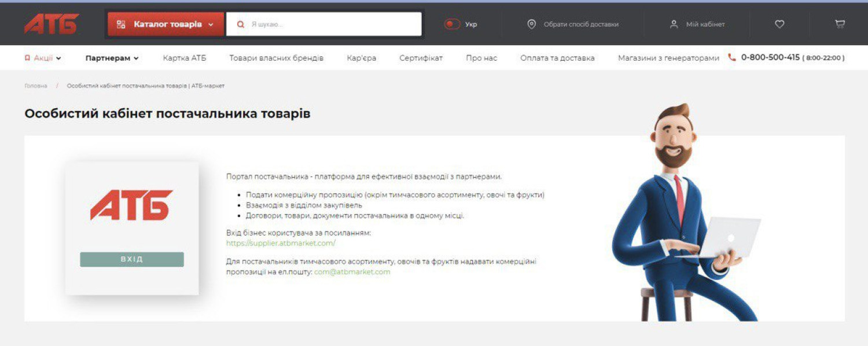Go to Товари власних брендів
This screenshot has height=346, width=868.
pyautogui.click(x=276, y=58)
